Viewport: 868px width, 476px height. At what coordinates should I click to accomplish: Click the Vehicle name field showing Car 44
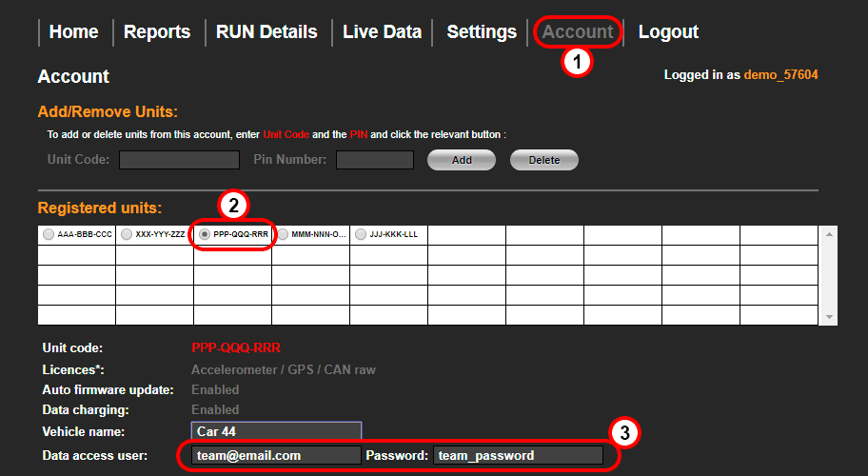click(x=276, y=432)
